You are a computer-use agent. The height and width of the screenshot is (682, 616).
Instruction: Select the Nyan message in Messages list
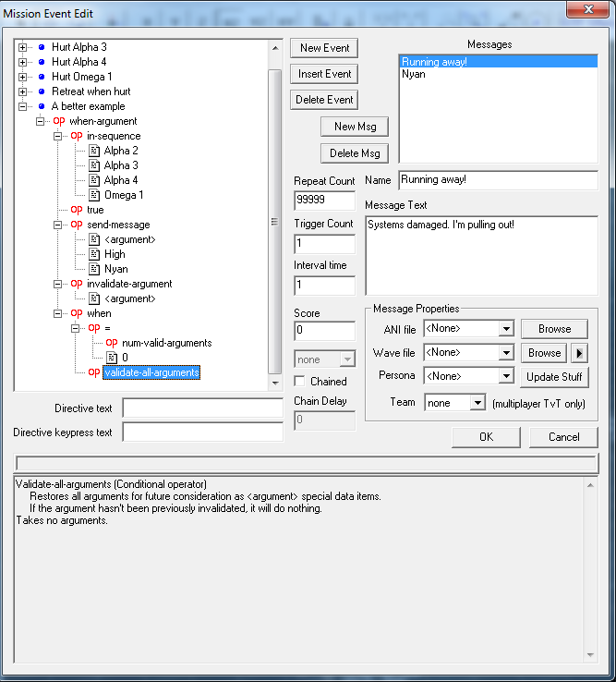[x=414, y=75]
